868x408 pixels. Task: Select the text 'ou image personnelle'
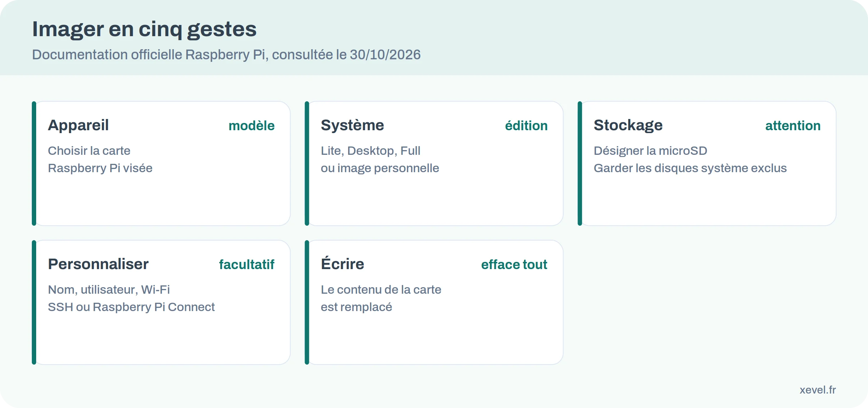coord(380,168)
